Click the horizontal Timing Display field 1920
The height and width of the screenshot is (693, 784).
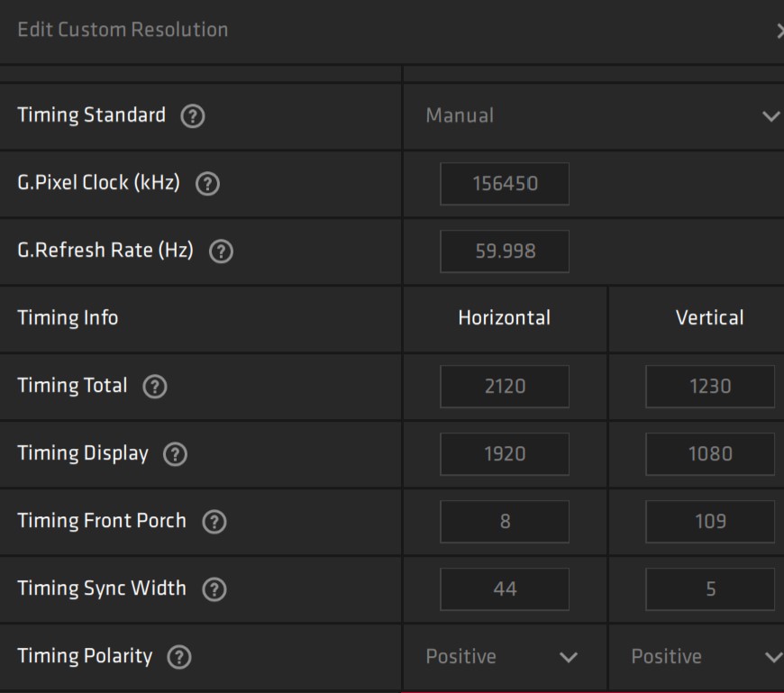[505, 454]
